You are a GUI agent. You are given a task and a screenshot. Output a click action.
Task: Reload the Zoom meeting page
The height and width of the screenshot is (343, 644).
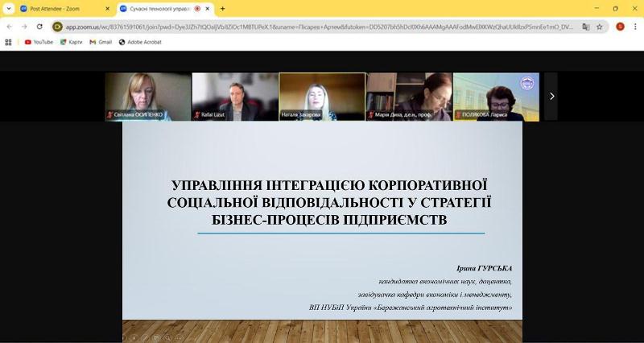[39, 27]
